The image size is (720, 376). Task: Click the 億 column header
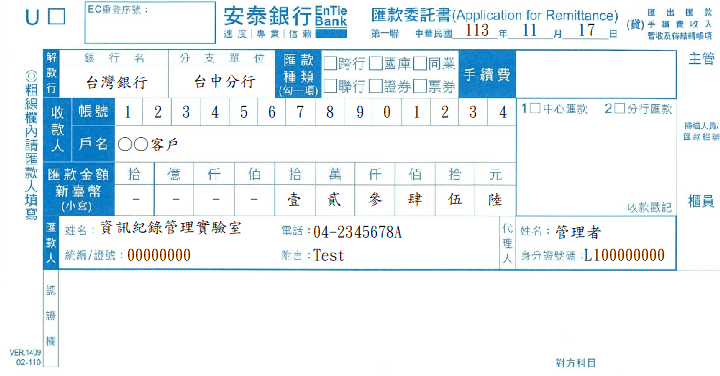(174, 174)
